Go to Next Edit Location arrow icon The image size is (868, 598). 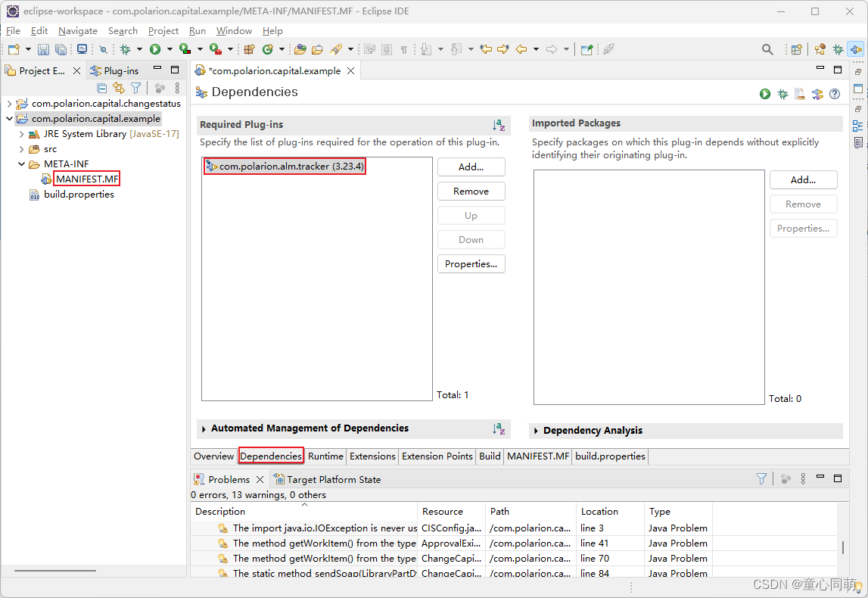click(502, 49)
